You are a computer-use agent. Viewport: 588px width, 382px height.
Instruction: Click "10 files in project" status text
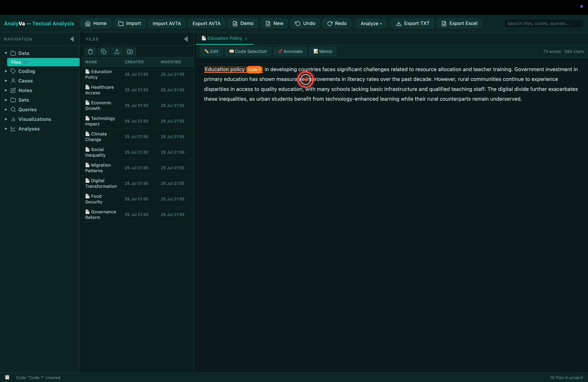(567, 378)
